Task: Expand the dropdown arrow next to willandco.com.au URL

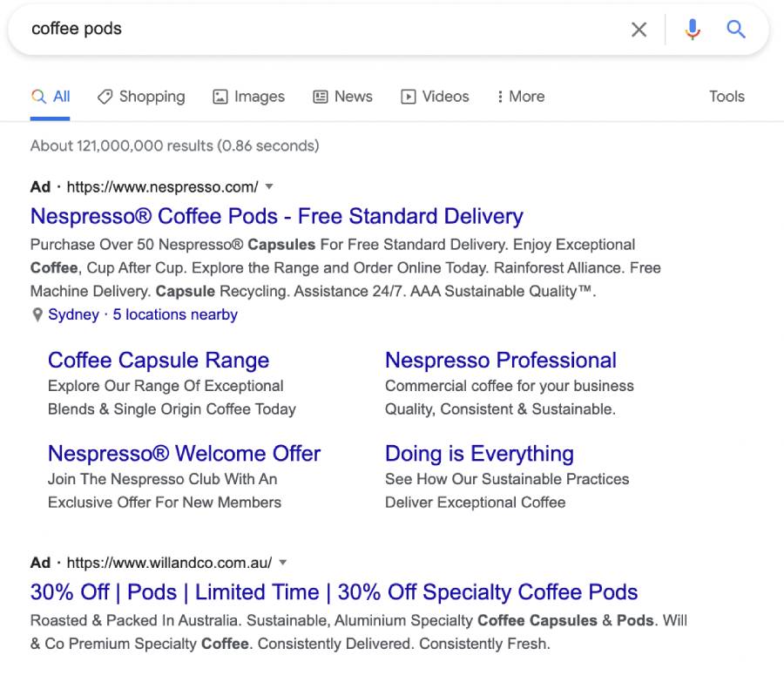Action: 283,563
